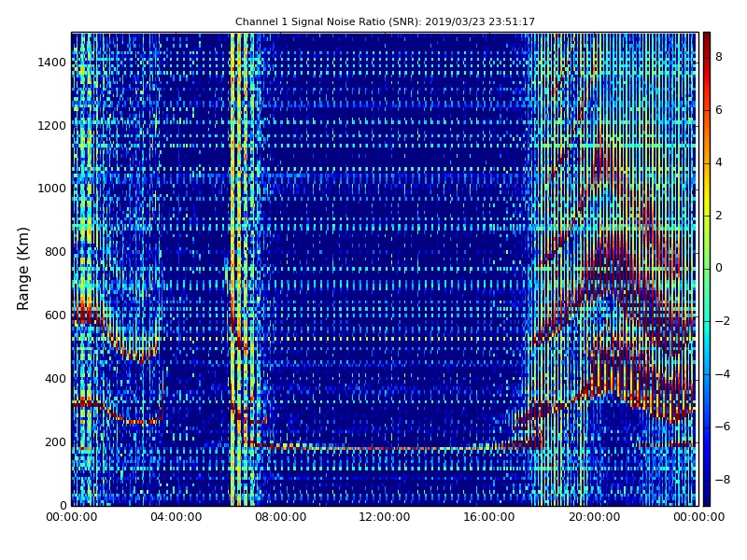Image resolution: width=747 pixels, height=560 pixels.
Task: Click the 12:00:00 time axis label
Action: [385, 517]
